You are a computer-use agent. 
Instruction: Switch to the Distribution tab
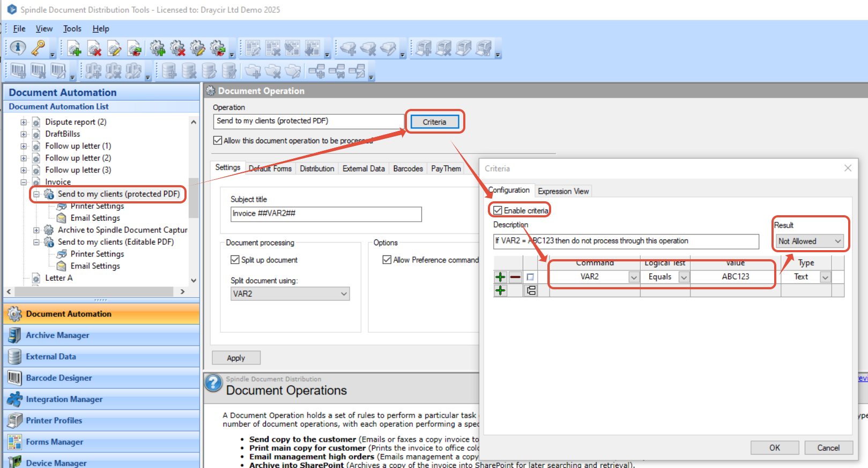tap(317, 169)
